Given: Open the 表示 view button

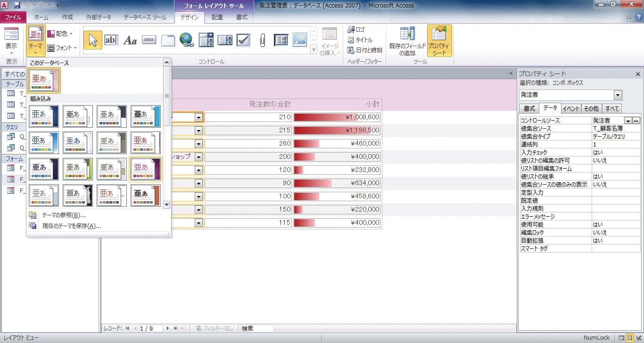Looking at the screenshot, I should (x=11, y=41).
